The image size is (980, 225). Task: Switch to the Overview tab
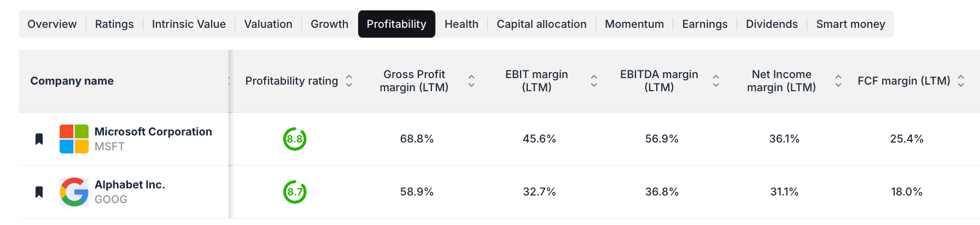[52, 24]
